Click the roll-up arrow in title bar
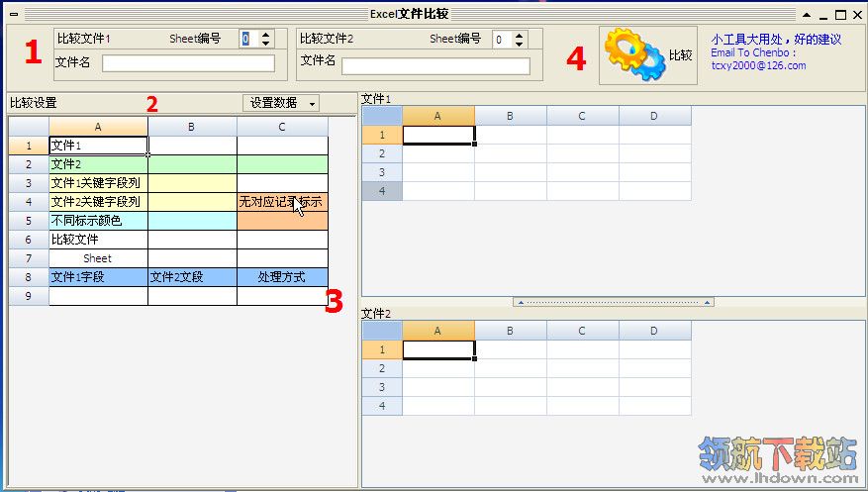Screen dimensions: 868x492 tap(807, 15)
